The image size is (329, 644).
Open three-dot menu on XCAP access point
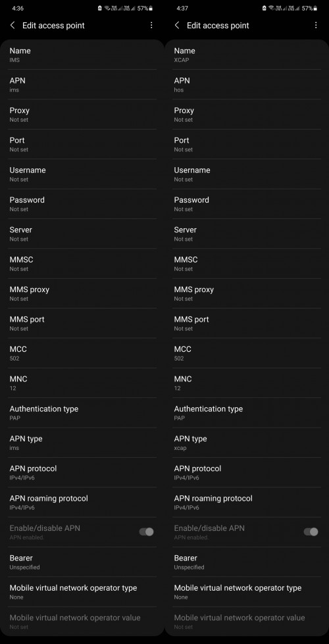pyautogui.click(x=315, y=26)
